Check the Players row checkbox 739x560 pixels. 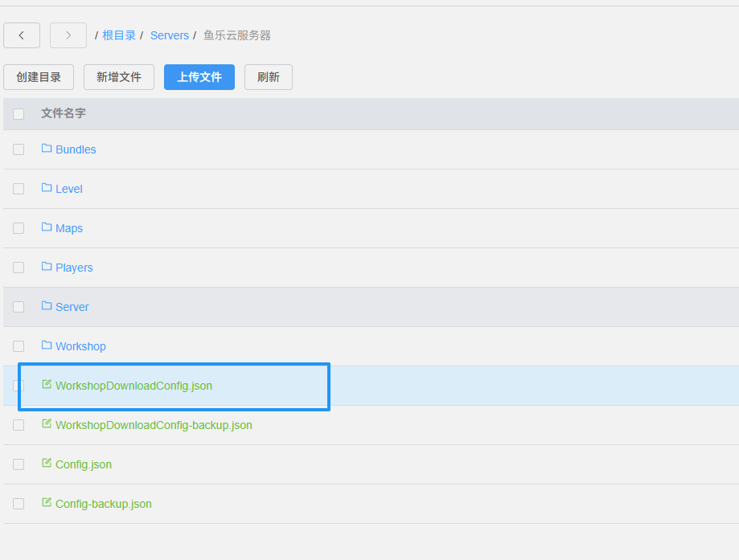coord(18,268)
